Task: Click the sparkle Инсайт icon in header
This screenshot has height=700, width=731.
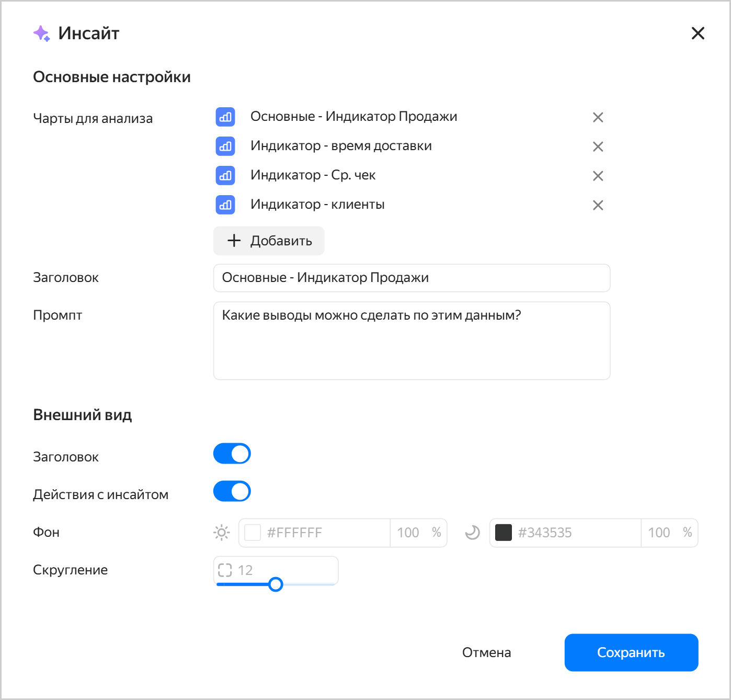Action: click(41, 33)
